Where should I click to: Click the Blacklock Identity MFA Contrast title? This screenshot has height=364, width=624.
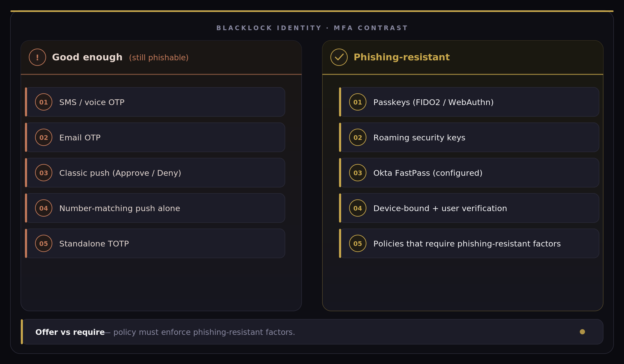(x=312, y=28)
